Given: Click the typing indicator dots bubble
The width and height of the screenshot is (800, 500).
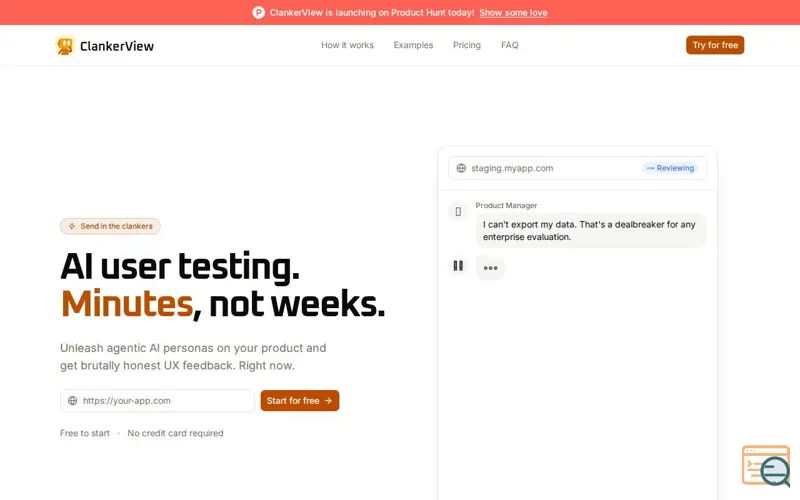Looking at the screenshot, I should [490, 268].
